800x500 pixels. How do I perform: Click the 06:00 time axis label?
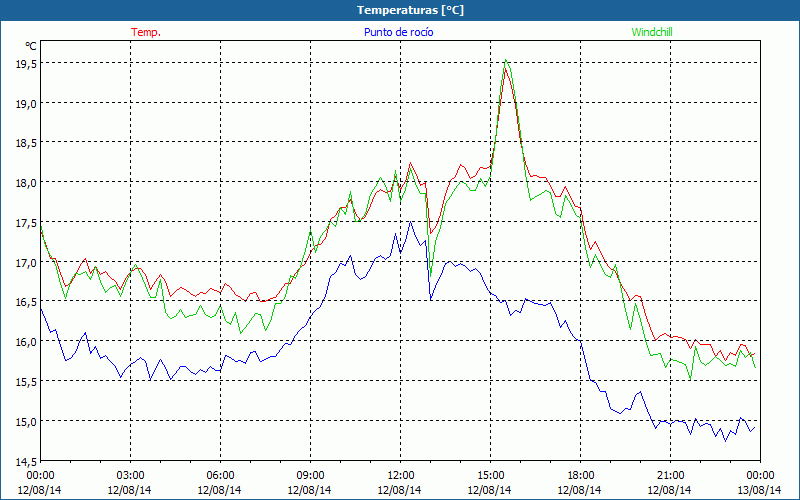(220, 475)
